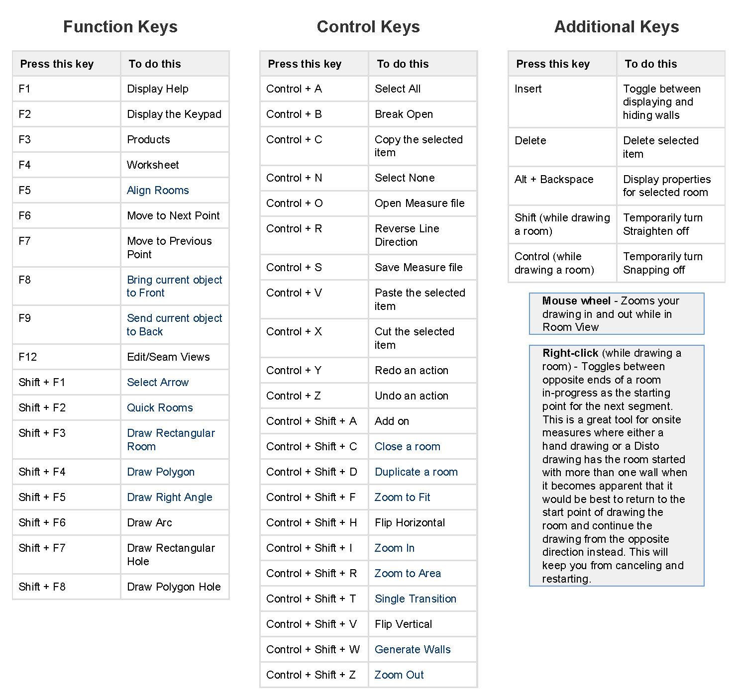Click the Mouse wheel note box
Screen dimensions: 735x700
(617, 314)
